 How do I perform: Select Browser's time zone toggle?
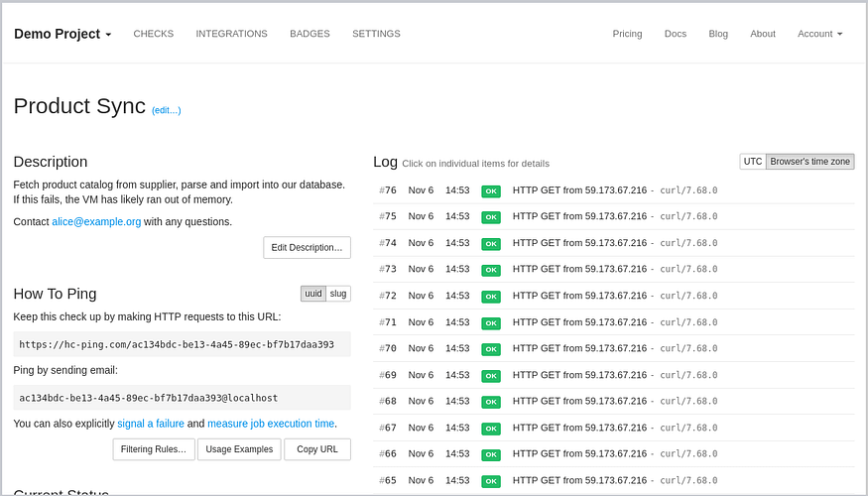[809, 162]
